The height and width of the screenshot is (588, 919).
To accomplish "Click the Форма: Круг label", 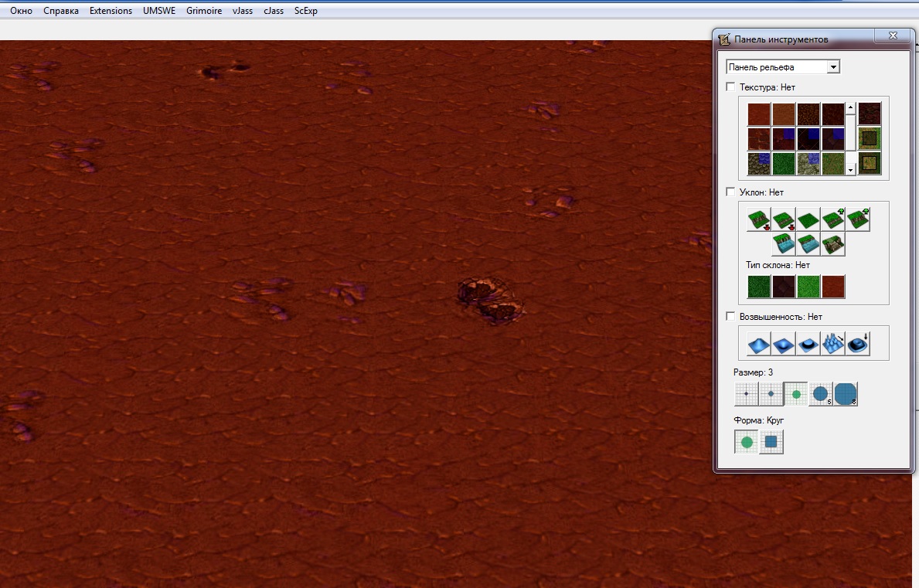I will [758, 420].
